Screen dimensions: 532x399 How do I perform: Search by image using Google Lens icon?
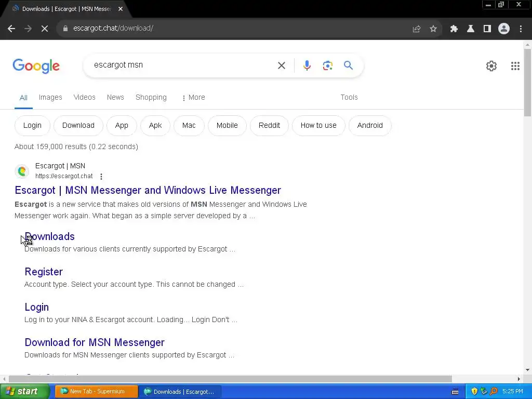tap(327, 65)
